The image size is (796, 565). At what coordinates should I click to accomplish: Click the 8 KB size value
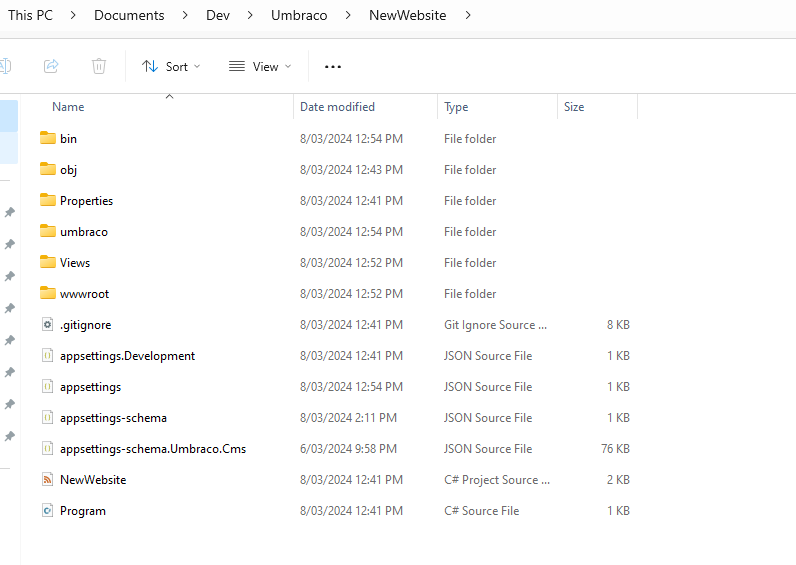point(618,324)
